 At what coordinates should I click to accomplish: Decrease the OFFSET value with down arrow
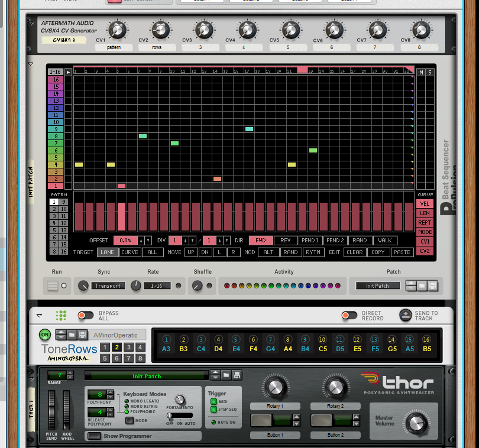coord(148,241)
